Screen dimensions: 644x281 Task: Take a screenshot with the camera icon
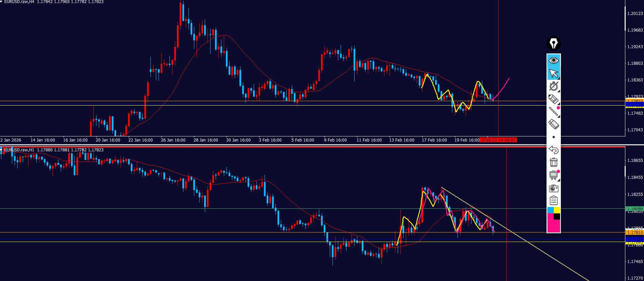pyautogui.click(x=554, y=188)
